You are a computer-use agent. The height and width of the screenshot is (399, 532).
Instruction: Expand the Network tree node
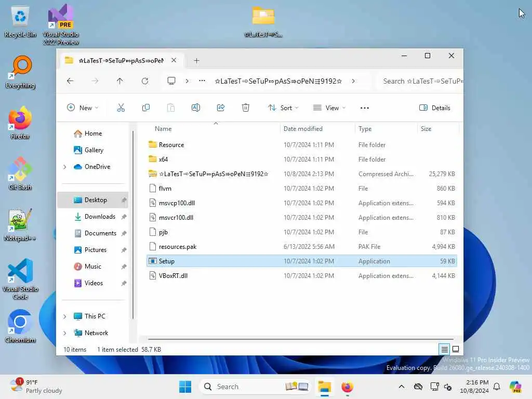(x=65, y=333)
